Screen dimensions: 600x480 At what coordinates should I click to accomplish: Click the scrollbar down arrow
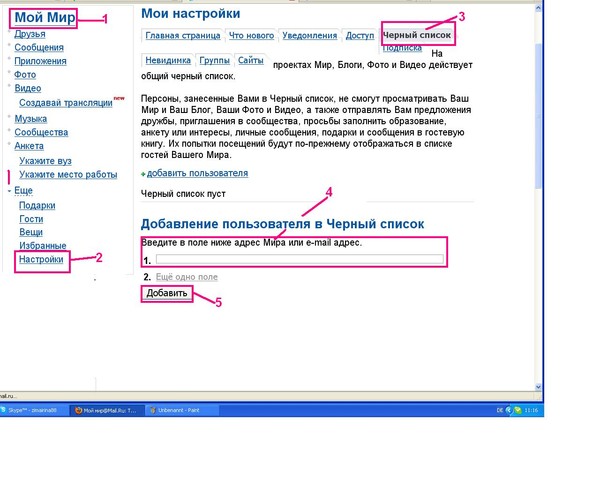coord(538,387)
